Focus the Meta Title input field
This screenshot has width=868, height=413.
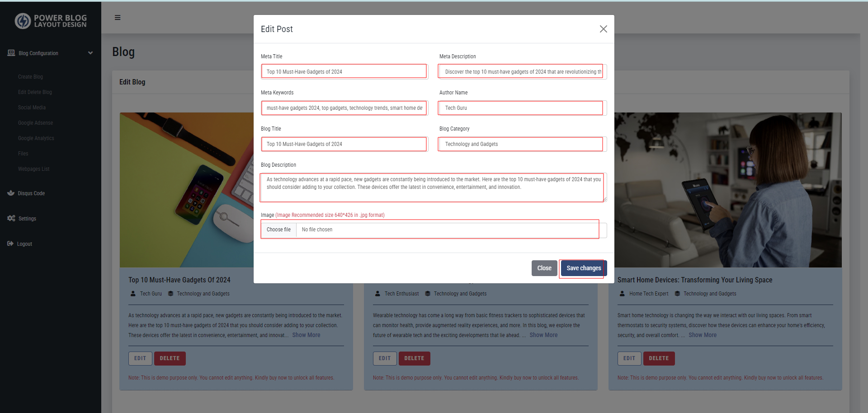344,72
